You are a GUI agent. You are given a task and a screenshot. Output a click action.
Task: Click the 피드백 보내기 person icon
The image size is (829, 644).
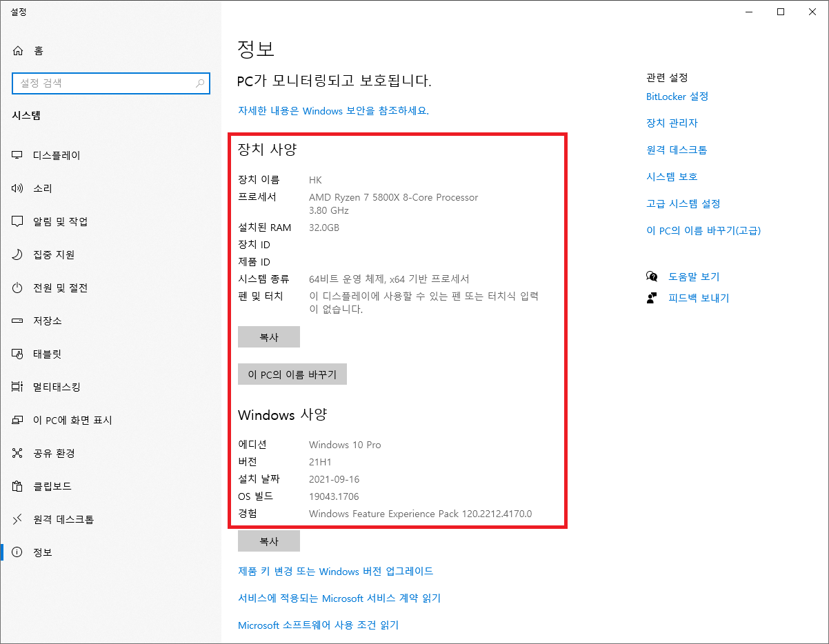(652, 298)
